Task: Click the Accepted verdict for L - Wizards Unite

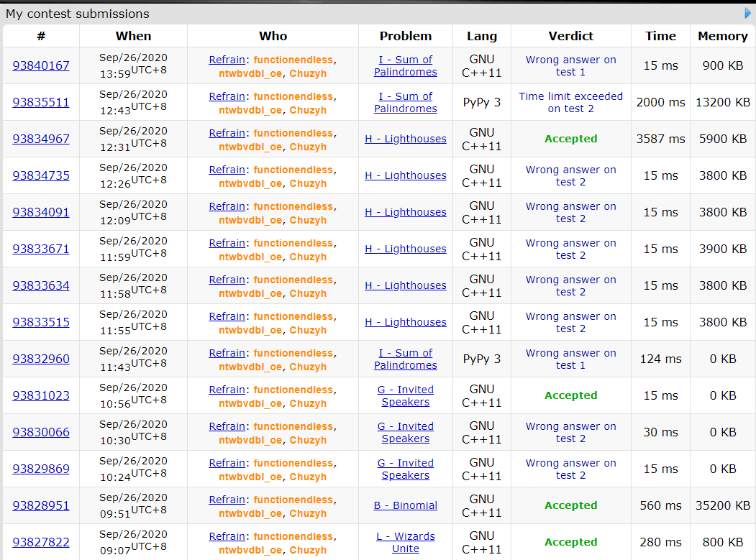Action: point(570,542)
